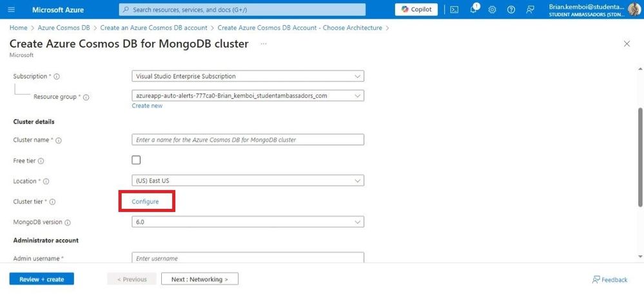Focus the Admin username input field
This screenshot has width=644, height=294.
pos(248,258)
